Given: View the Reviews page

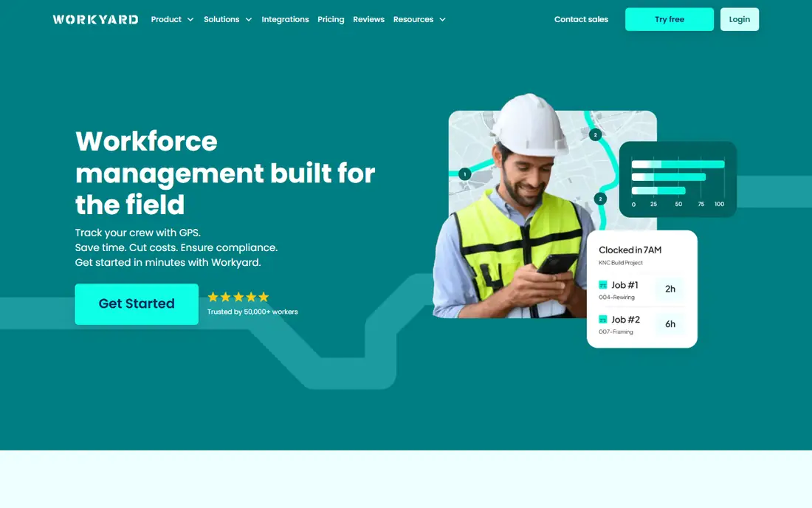Looking at the screenshot, I should 368,19.
